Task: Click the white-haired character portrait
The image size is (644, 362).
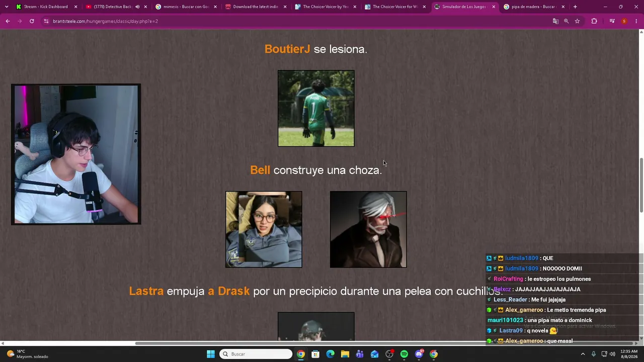Action: [x=368, y=229]
